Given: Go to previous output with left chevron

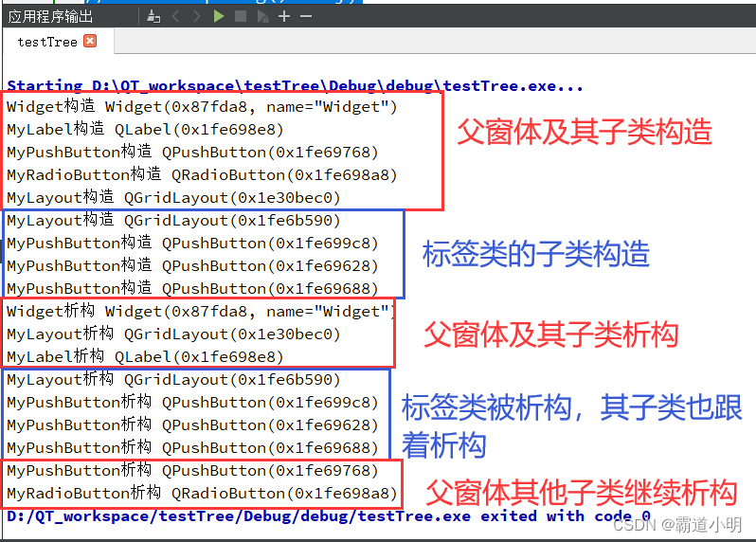Looking at the screenshot, I should pos(175,17).
